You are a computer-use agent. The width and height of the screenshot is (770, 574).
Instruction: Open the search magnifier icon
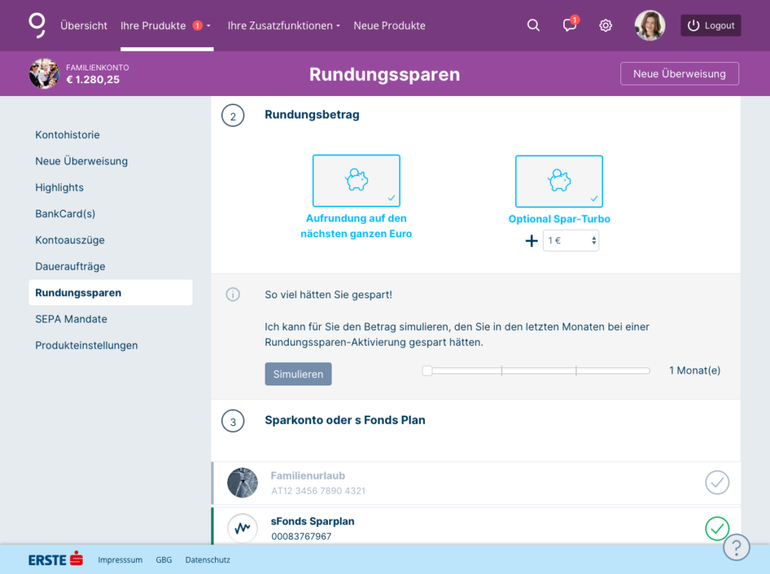click(533, 25)
